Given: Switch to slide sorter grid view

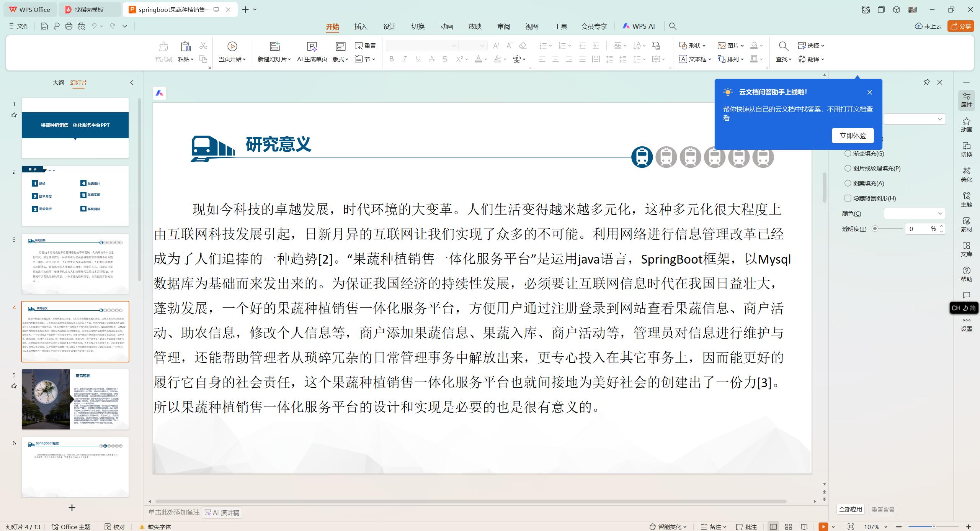Looking at the screenshot, I should 788,527.
